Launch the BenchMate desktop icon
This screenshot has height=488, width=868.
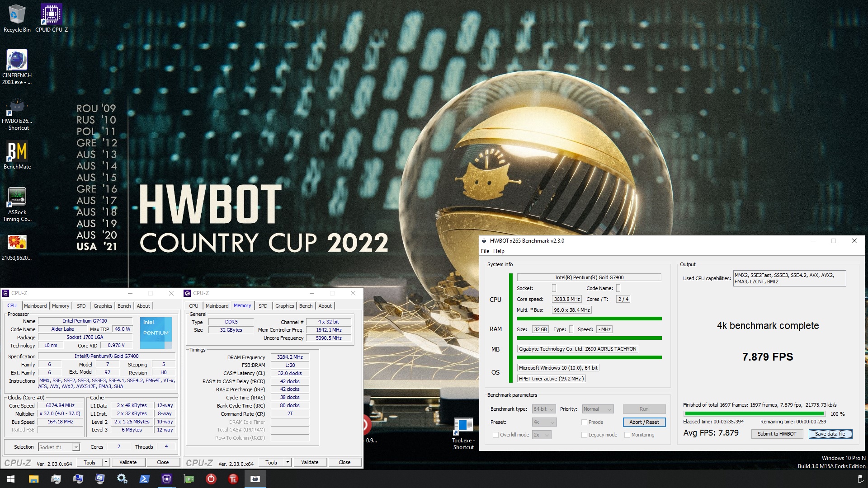[x=17, y=155]
